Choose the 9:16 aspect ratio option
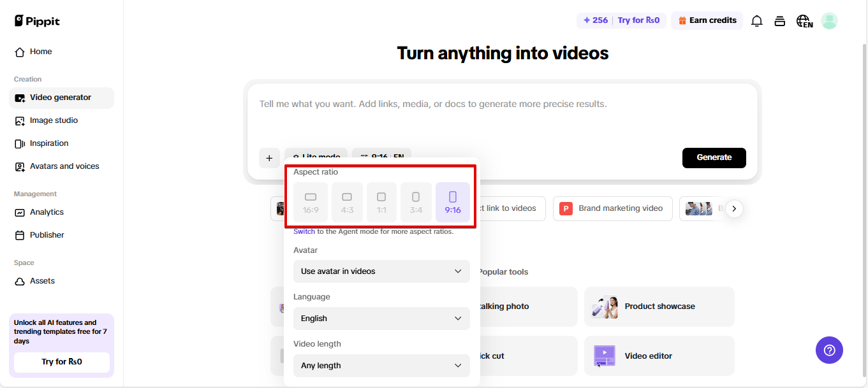Screen dimensions: 868x388 click(453, 203)
